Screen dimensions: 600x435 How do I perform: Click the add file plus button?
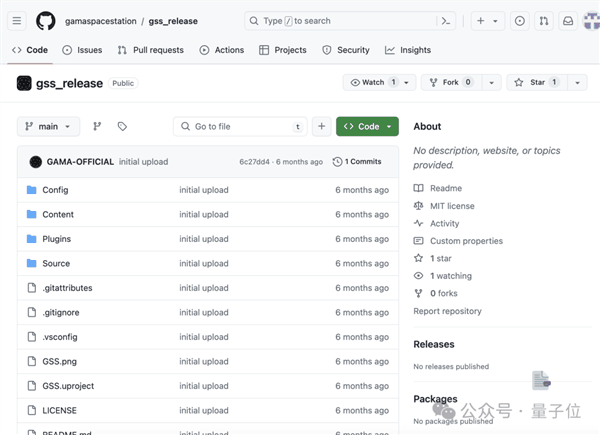coord(321,127)
